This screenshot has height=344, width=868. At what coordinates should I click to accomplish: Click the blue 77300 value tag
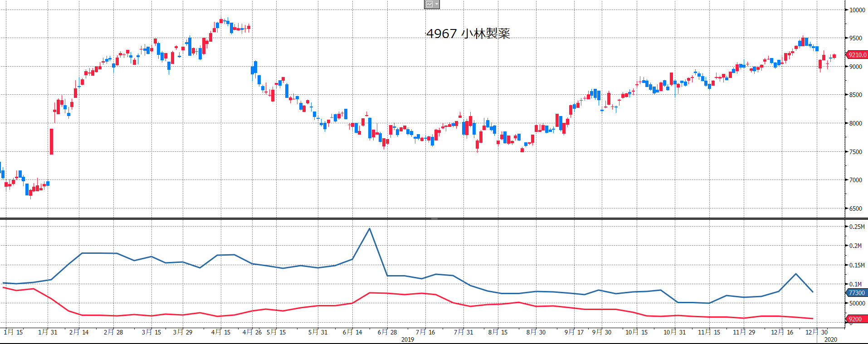pyautogui.click(x=857, y=293)
